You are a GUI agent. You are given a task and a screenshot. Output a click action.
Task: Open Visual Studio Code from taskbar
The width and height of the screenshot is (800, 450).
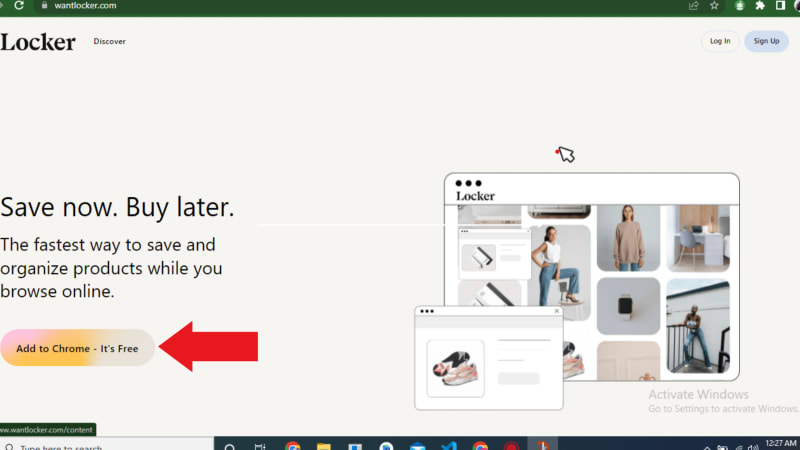coord(449,446)
